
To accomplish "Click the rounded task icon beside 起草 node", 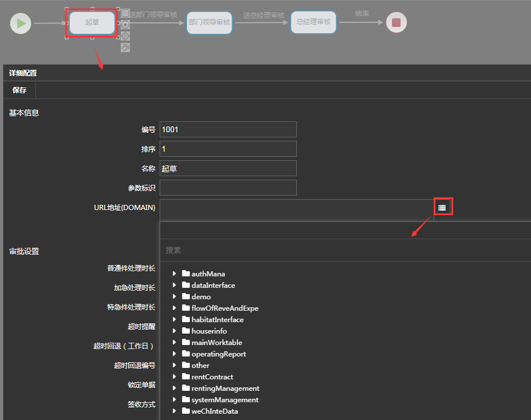I will point(125,13).
